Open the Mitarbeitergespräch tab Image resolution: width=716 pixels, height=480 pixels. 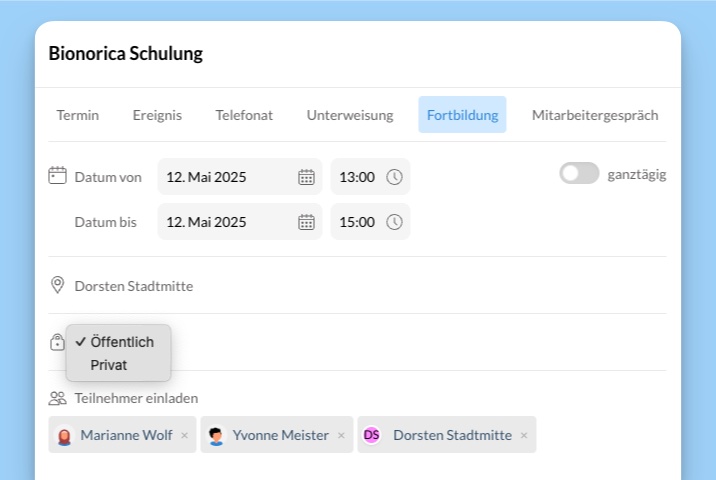595,115
